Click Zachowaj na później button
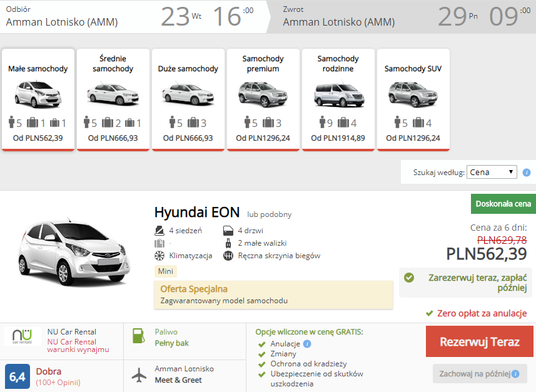 click(480, 373)
